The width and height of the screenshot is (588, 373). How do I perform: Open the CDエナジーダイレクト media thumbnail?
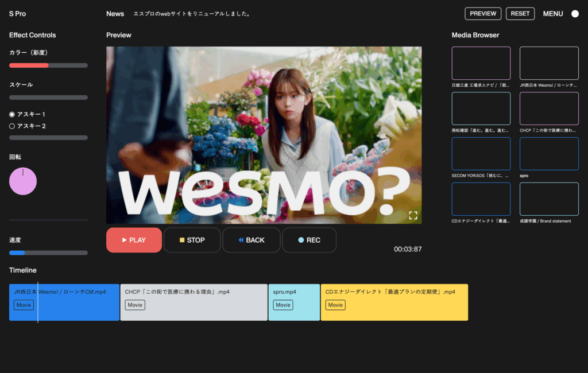481,199
